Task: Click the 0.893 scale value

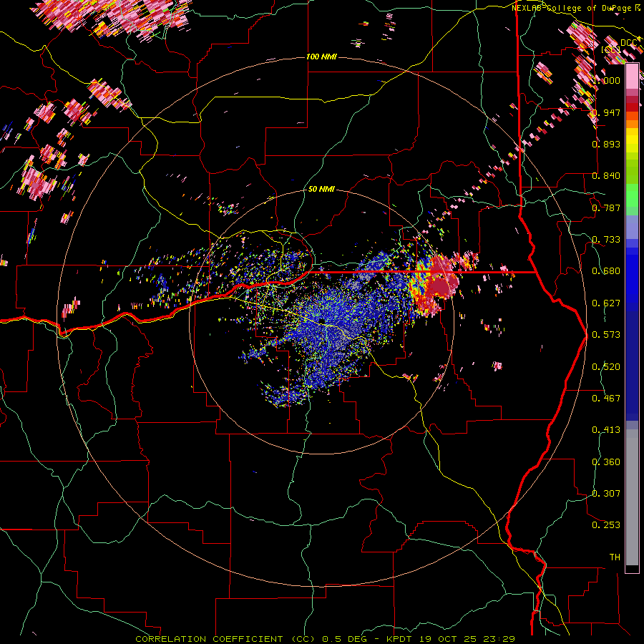Action: (x=606, y=144)
